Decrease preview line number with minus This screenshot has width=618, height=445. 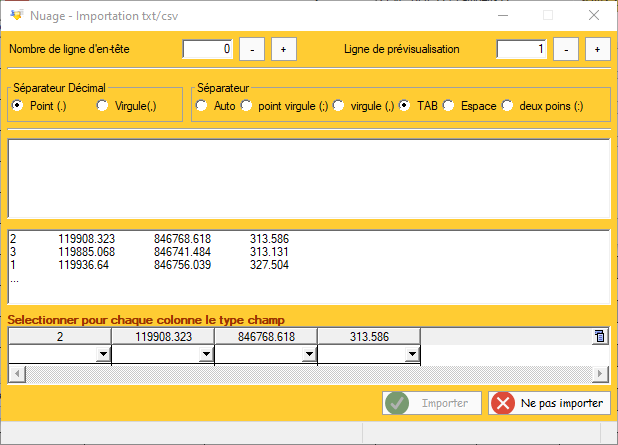(566, 49)
